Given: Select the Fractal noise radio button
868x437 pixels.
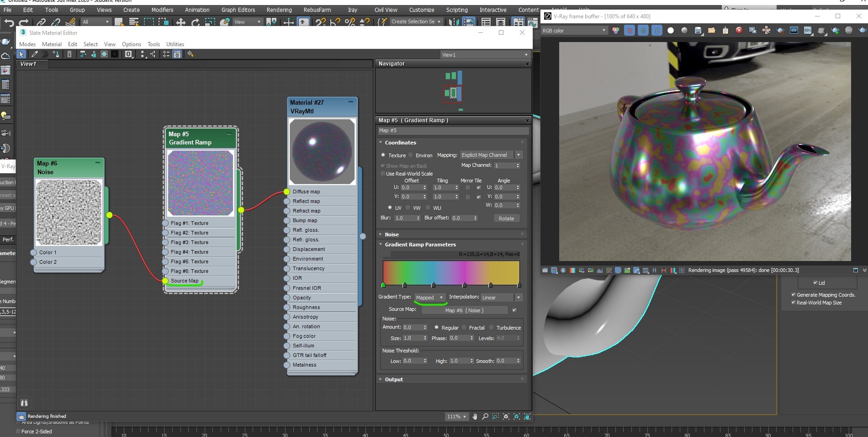Looking at the screenshot, I should [465, 327].
